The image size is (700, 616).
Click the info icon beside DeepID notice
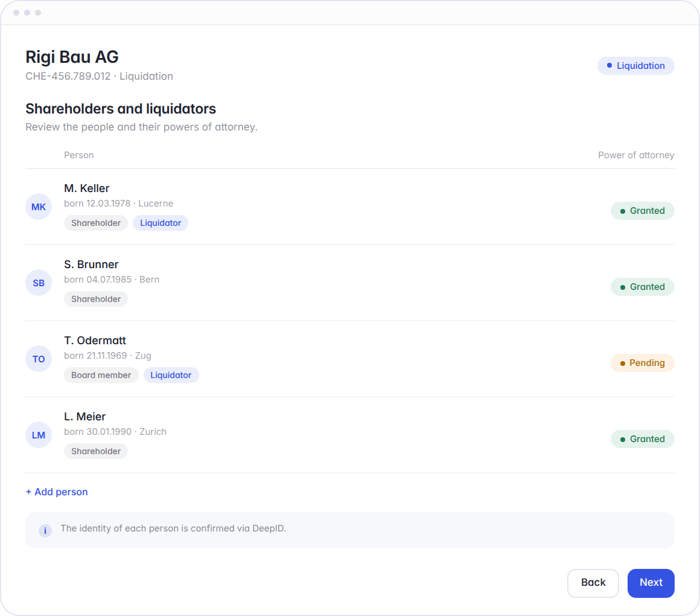45,531
